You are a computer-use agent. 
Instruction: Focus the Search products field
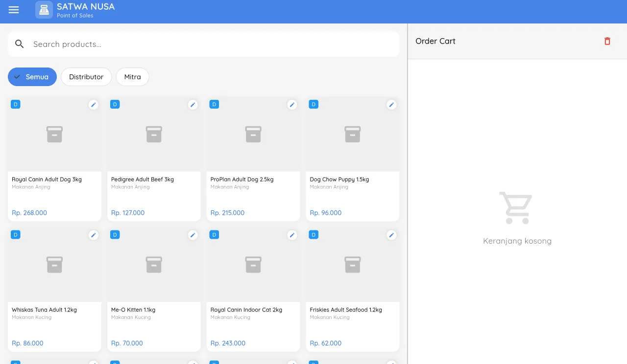tap(204, 44)
